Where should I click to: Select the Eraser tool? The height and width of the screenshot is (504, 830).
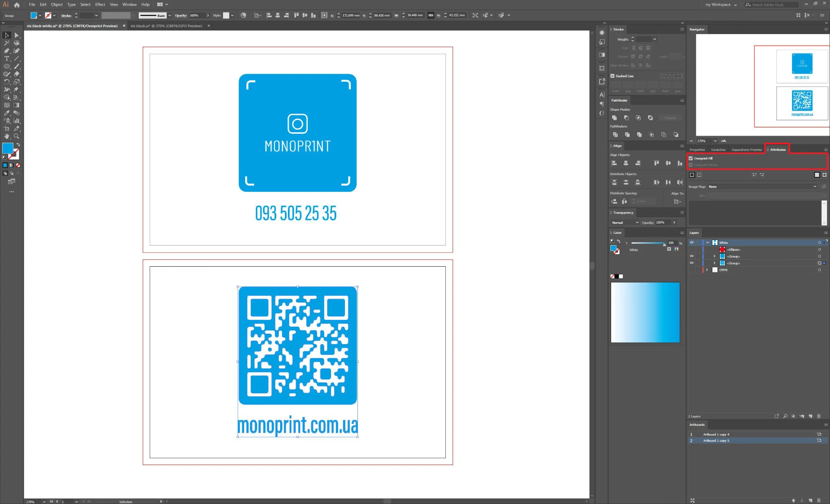pyautogui.click(x=16, y=74)
